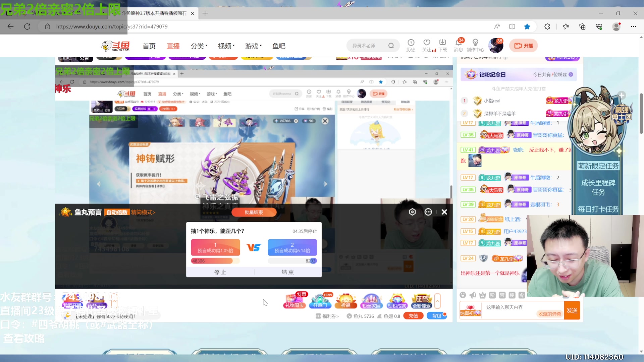Image resolution: width=644 pixels, height=362 pixels.
Task: Close the 鱼丸预言 prediction panel
Action: pos(444,212)
